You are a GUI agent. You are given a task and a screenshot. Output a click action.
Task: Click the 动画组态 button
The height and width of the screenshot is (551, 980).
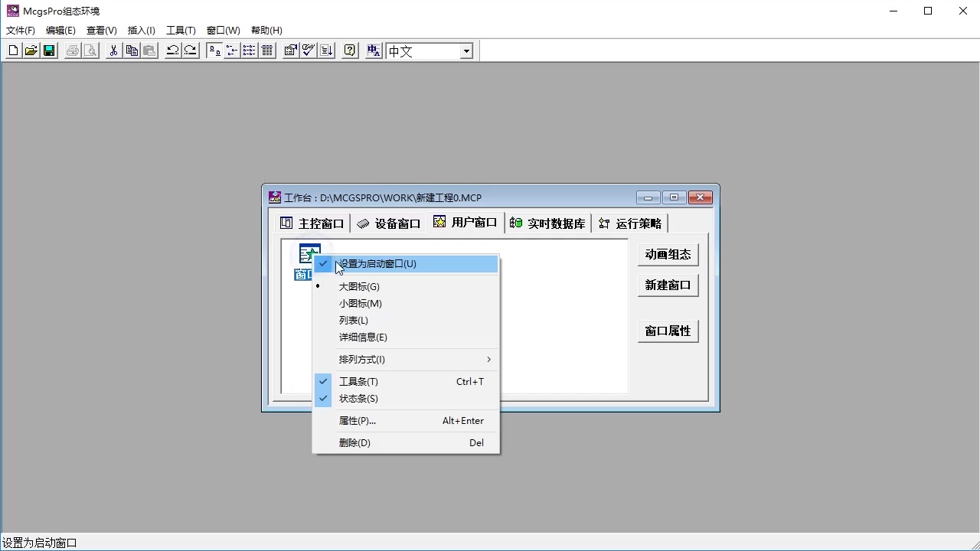coord(668,254)
